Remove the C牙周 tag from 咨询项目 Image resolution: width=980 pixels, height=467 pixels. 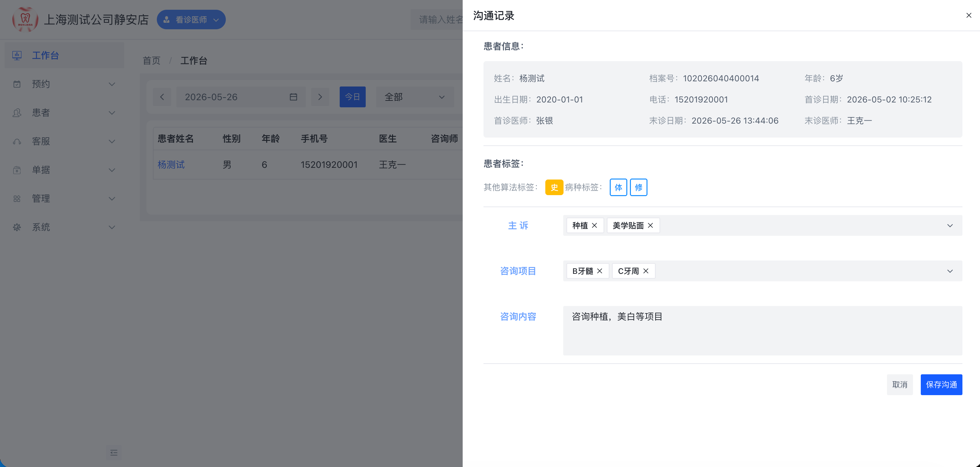point(646,271)
